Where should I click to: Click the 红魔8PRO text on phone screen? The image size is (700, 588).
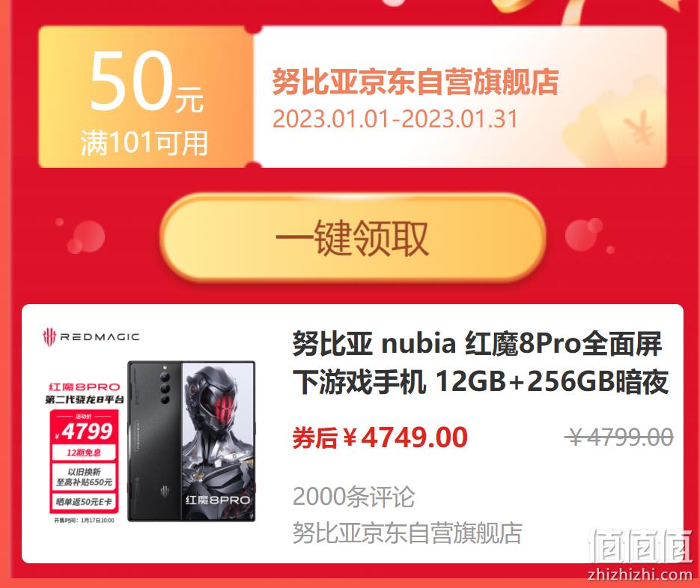click(x=217, y=500)
